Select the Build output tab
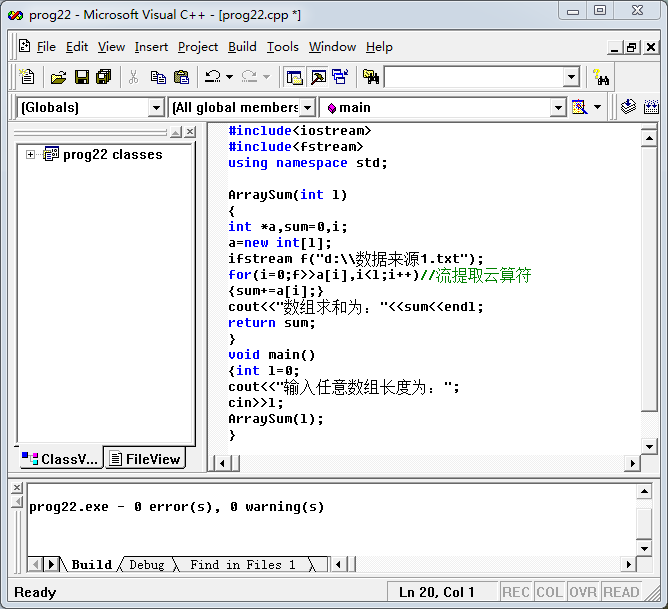The width and height of the screenshot is (668, 609). click(x=91, y=565)
